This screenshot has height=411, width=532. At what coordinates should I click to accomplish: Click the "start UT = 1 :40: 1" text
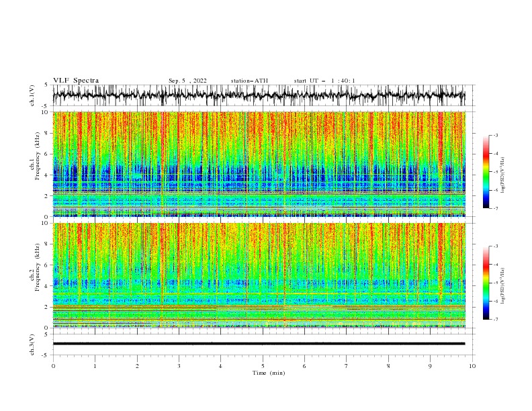coord(324,81)
